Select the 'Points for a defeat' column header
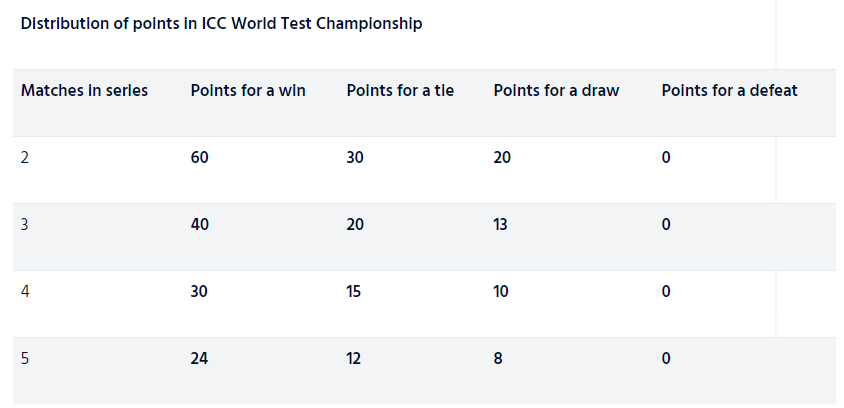Screen dimensions: 844x408 click(x=729, y=90)
